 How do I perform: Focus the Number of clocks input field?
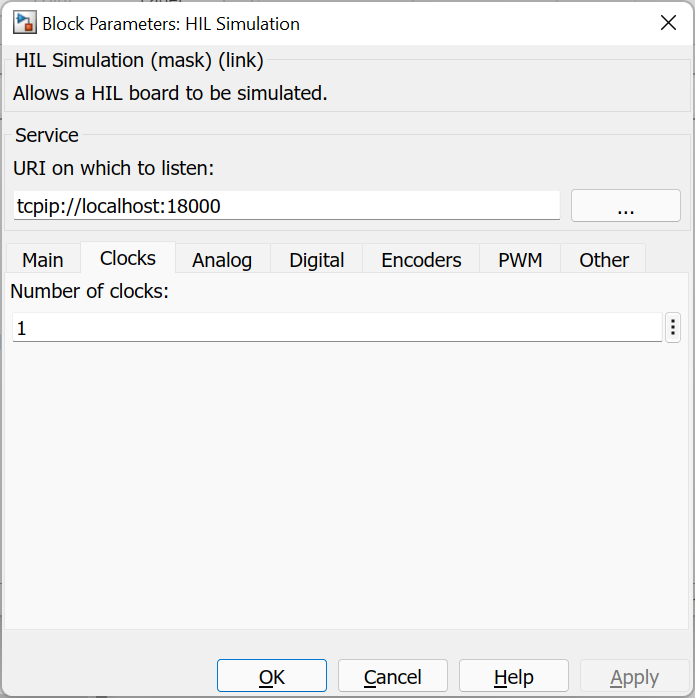pyautogui.click(x=336, y=327)
